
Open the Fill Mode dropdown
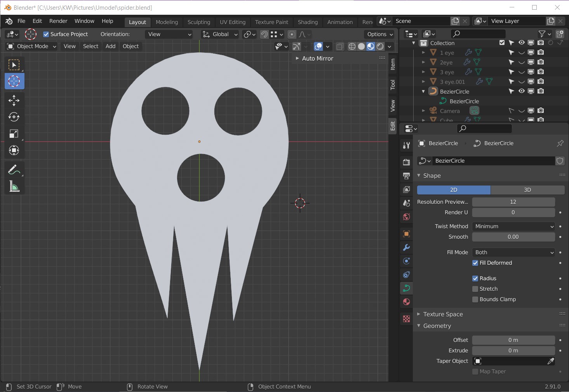[513, 252]
